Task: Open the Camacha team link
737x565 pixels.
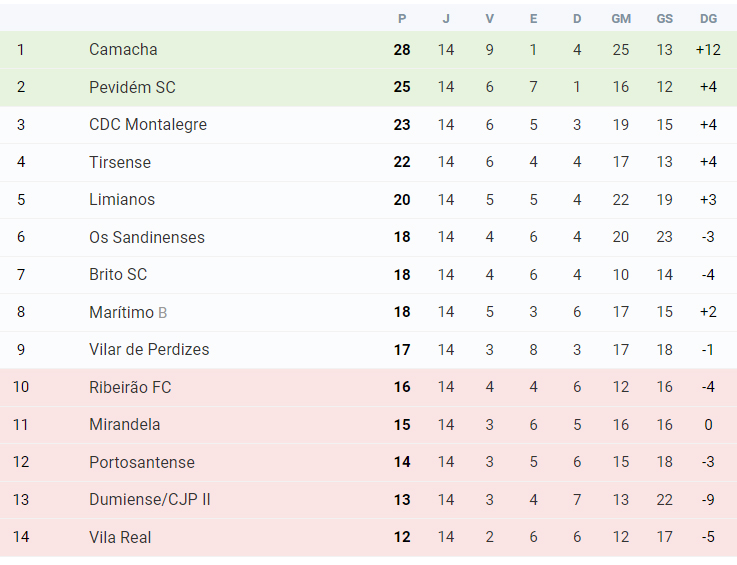Action: (123, 49)
